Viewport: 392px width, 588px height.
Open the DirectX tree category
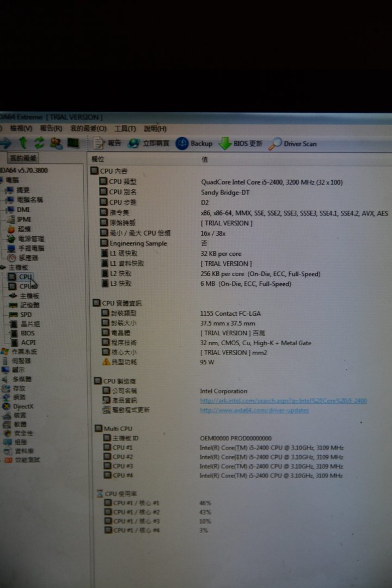pyautogui.click(x=18, y=407)
